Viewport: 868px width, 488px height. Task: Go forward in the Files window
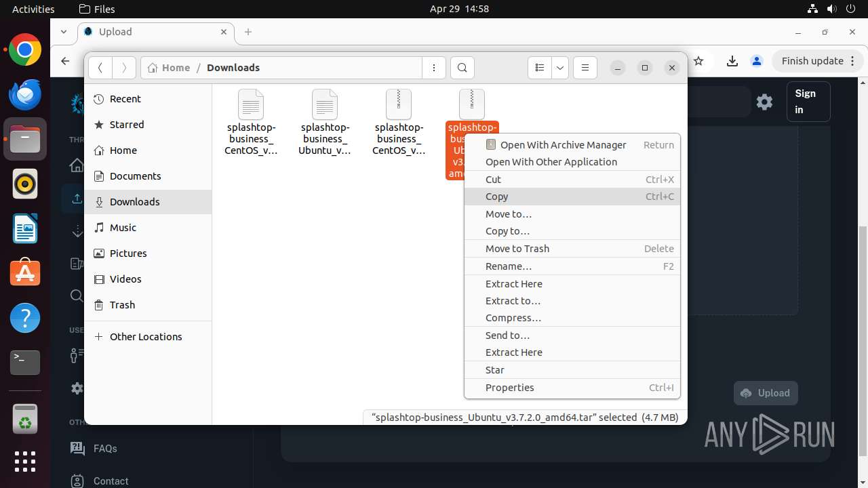123,68
